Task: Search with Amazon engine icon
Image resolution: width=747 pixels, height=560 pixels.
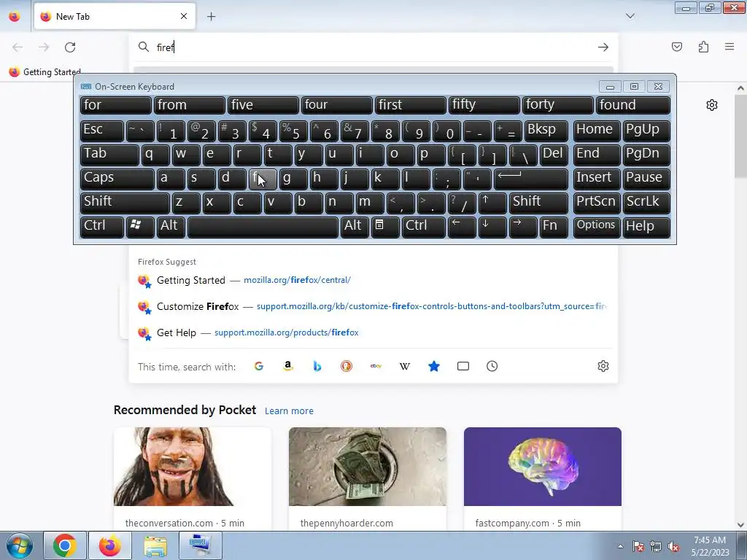Action: coord(287,366)
